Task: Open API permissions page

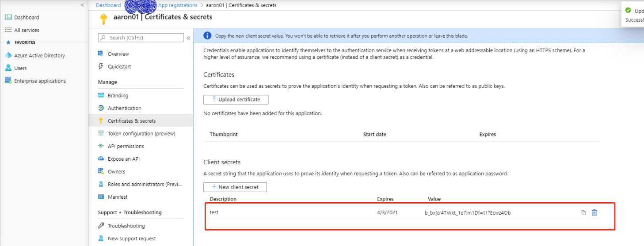Action: point(126,146)
